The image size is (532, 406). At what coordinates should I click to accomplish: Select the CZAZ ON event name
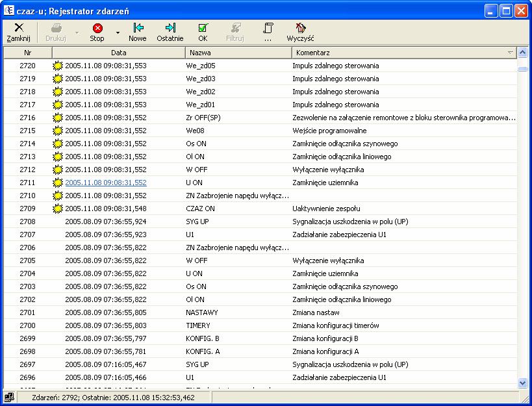click(200, 209)
